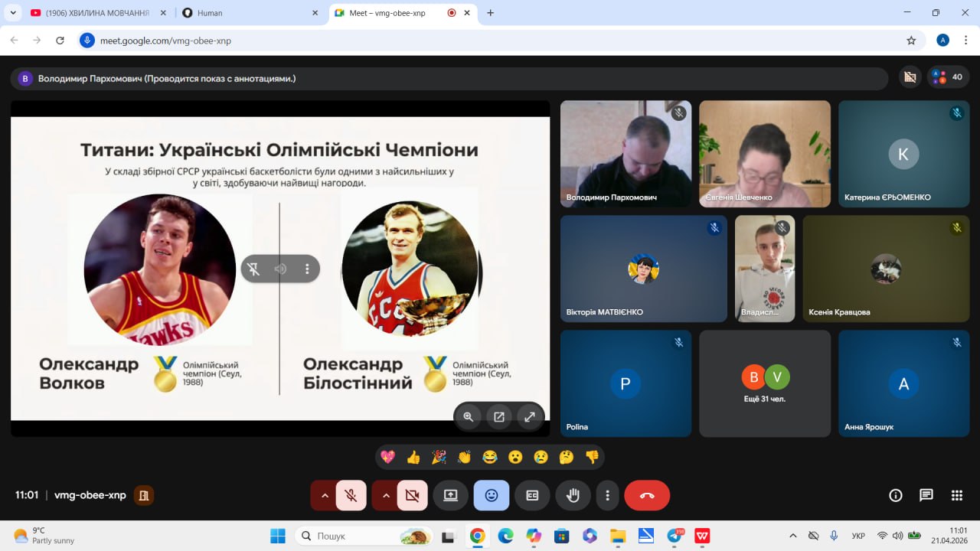980x551 pixels.
Task: Toggle the microphone mute button
Action: tap(351, 495)
